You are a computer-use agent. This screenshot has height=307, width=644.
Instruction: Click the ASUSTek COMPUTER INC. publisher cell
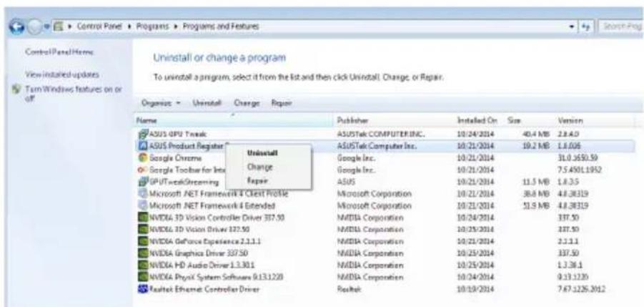click(380, 134)
